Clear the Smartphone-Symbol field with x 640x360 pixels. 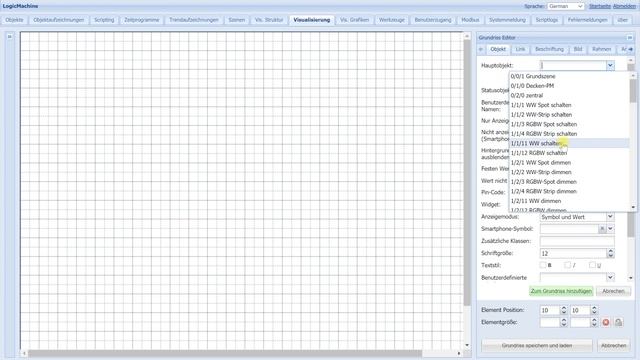602,229
